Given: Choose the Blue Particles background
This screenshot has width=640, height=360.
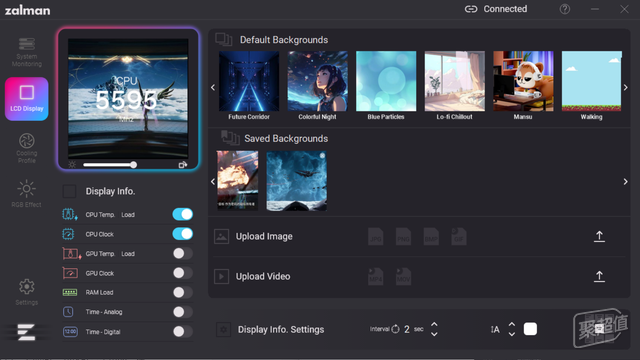Looking at the screenshot, I should 386,81.
